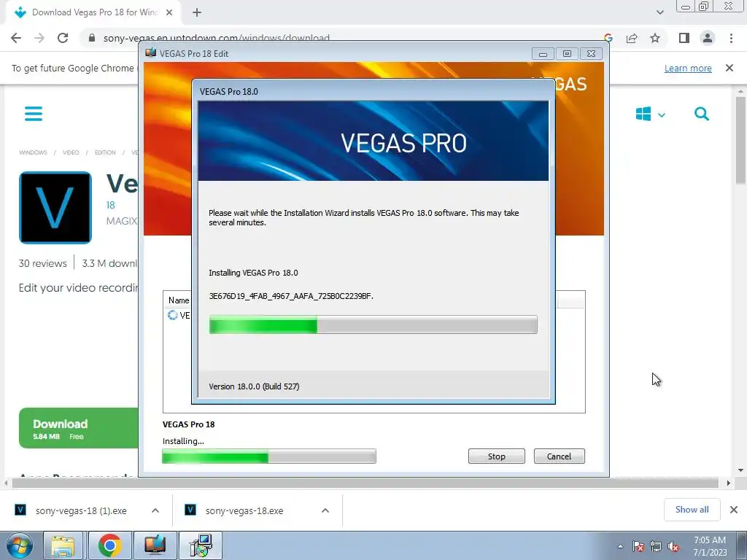
Task: Click the WINDOWS breadcrumb link
Action: point(34,152)
